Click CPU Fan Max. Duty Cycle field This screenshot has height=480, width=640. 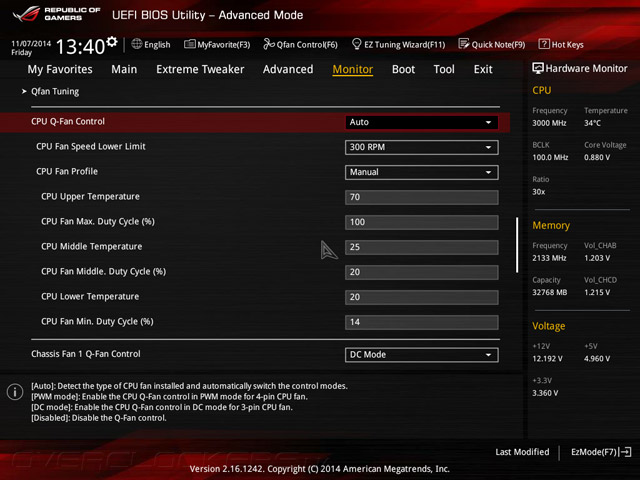pos(422,222)
